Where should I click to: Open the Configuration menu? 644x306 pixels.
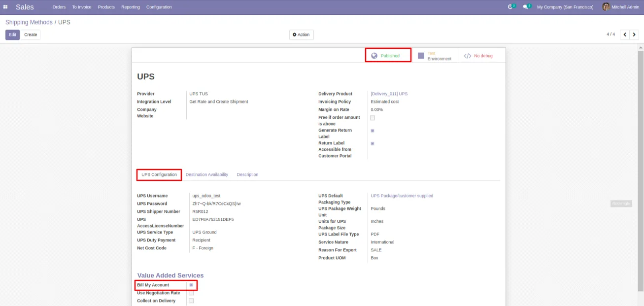159,7
